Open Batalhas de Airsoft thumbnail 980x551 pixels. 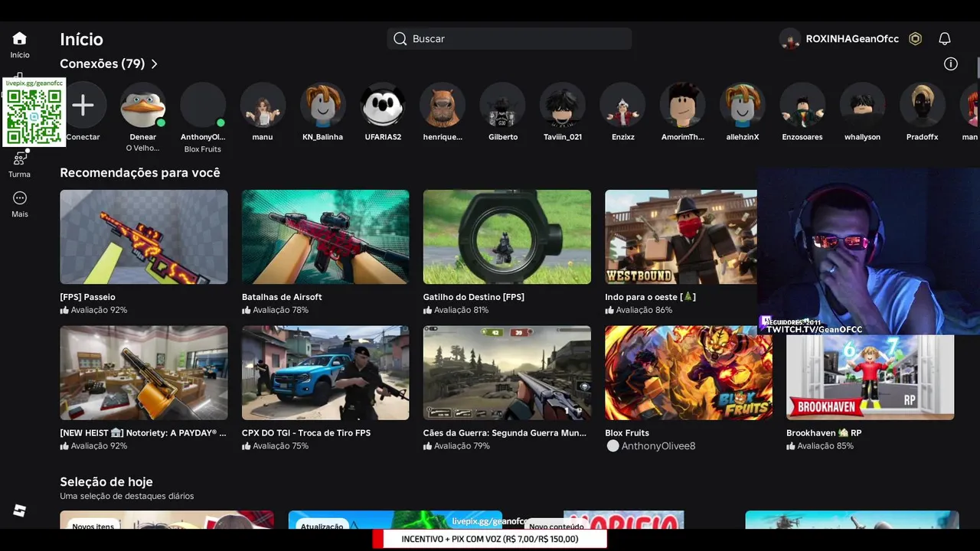[x=325, y=237]
